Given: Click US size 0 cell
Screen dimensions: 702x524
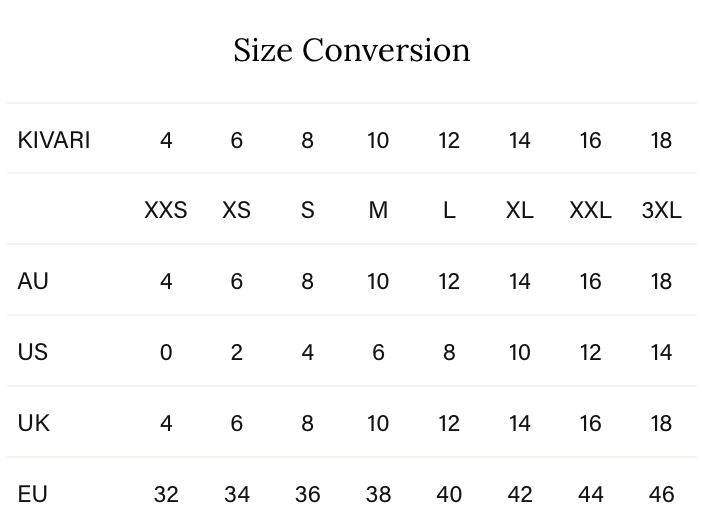Looking at the screenshot, I should 166,352.
